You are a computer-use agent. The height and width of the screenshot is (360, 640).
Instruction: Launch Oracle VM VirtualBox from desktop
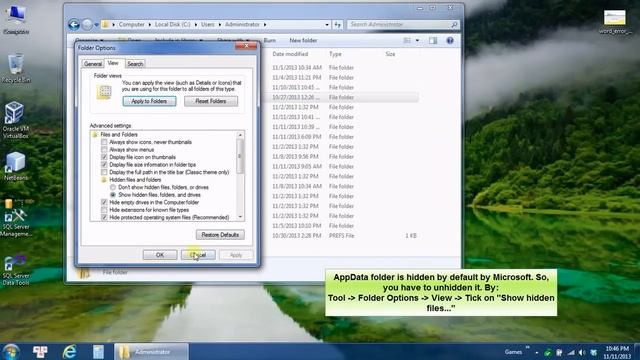click(16, 119)
